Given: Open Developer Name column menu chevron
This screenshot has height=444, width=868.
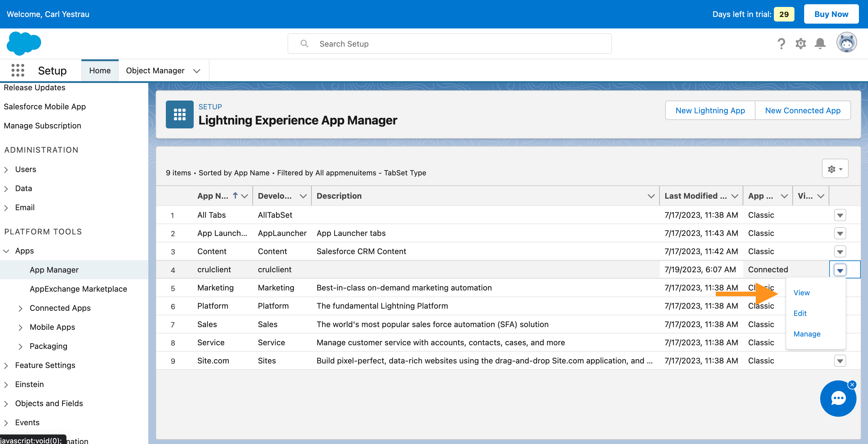Looking at the screenshot, I should click(303, 196).
